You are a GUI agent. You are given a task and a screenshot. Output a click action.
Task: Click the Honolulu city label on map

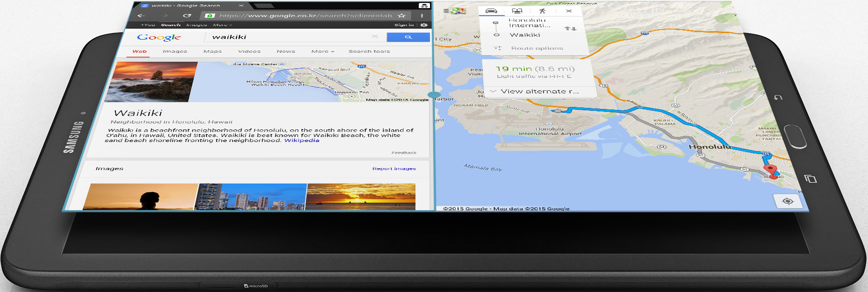[709, 147]
